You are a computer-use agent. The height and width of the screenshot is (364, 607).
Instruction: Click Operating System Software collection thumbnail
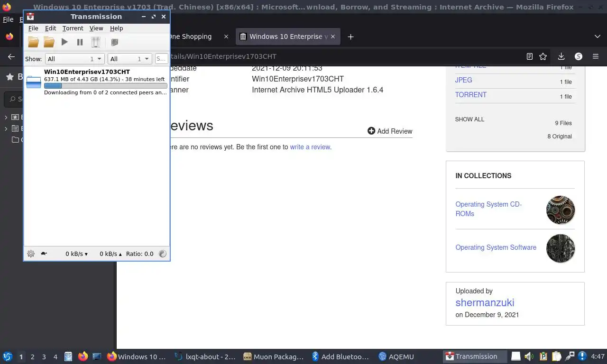pyautogui.click(x=561, y=248)
